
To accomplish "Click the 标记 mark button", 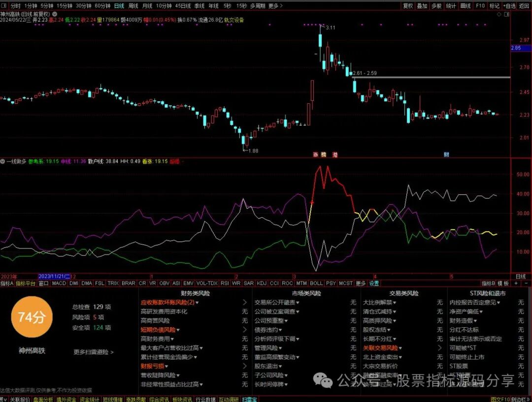I will pyautogui.click(x=495, y=6).
